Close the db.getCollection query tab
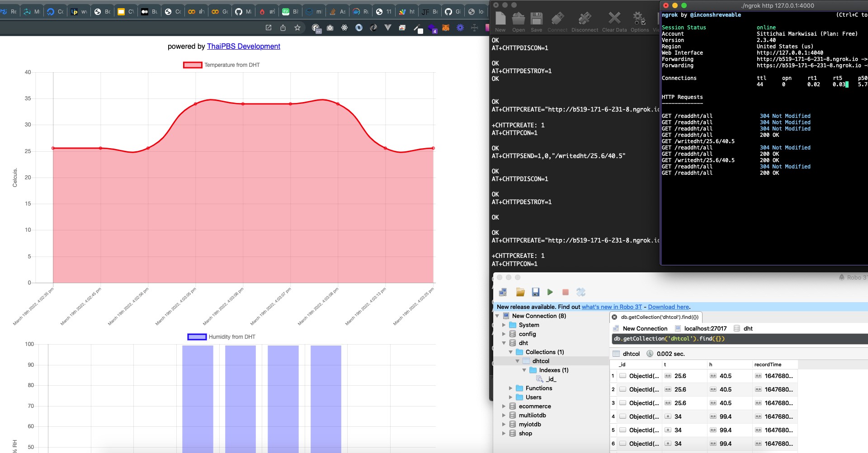868x453 pixels. click(x=615, y=317)
